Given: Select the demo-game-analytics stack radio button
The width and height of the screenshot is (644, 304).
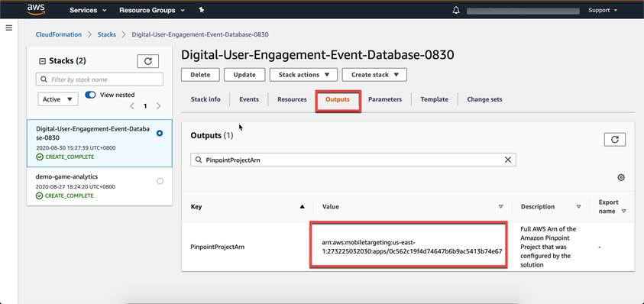Looking at the screenshot, I should pyautogui.click(x=160, y=181).
